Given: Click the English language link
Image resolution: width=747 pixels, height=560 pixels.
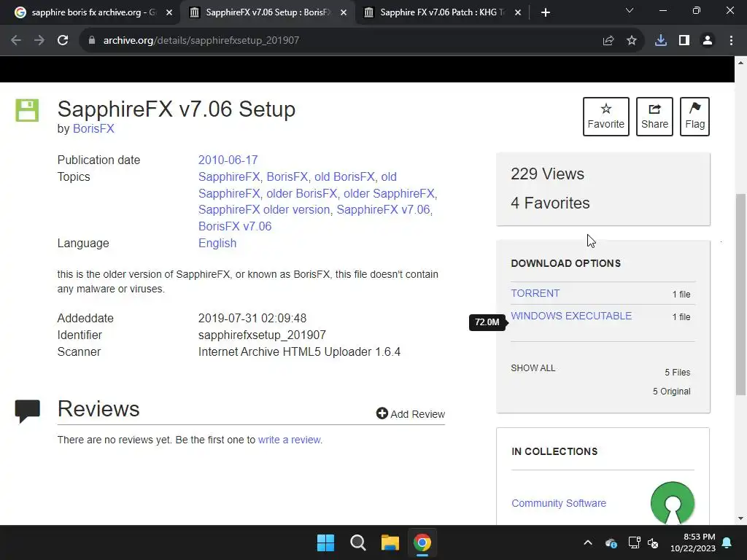Looking at the screenshot, I should 217,243.
